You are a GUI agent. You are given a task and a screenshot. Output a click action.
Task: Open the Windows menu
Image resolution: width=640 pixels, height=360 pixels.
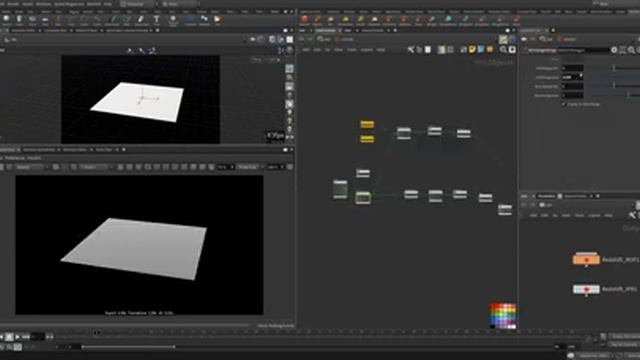[x=43, y=4]
